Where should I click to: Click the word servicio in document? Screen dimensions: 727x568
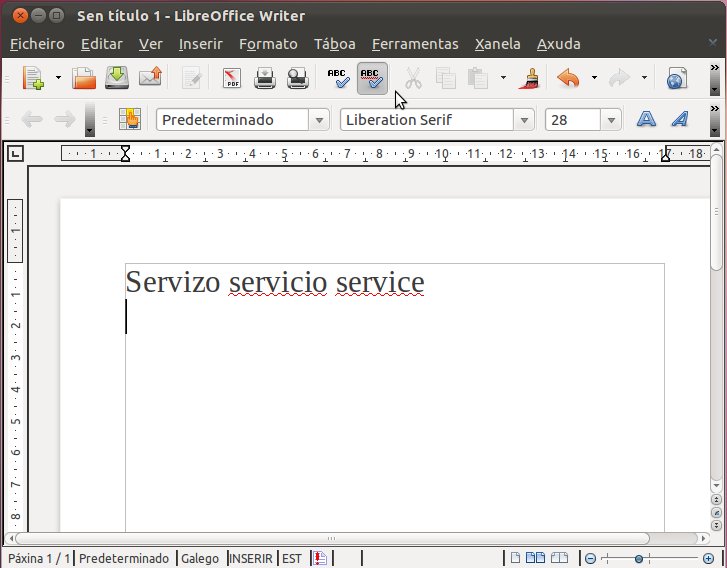point(278,282)
